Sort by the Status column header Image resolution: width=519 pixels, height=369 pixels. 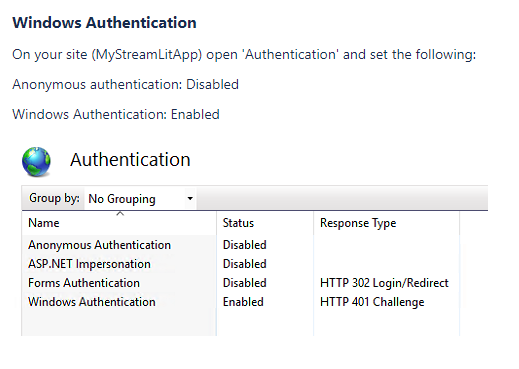(265, 223)
